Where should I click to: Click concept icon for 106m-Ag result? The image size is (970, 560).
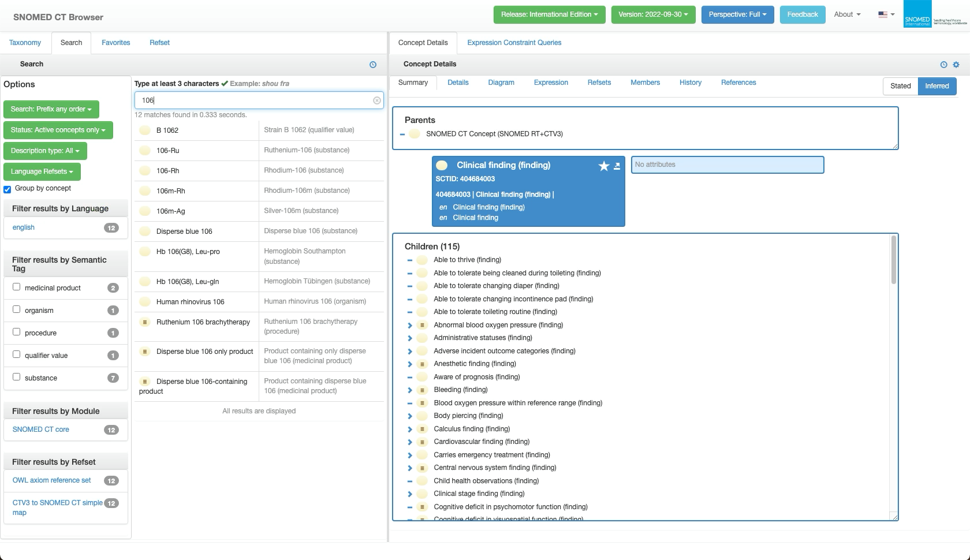click(145, 211)
